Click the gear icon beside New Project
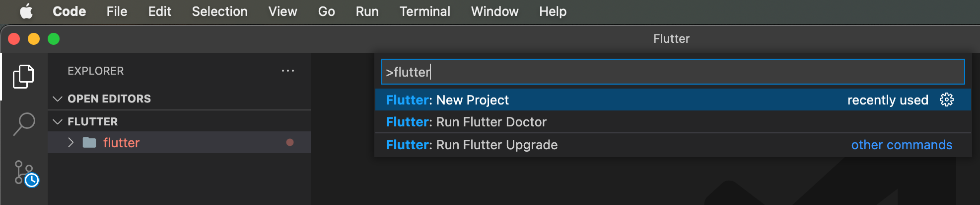980x205 pixels. click(x=946, y=100)
